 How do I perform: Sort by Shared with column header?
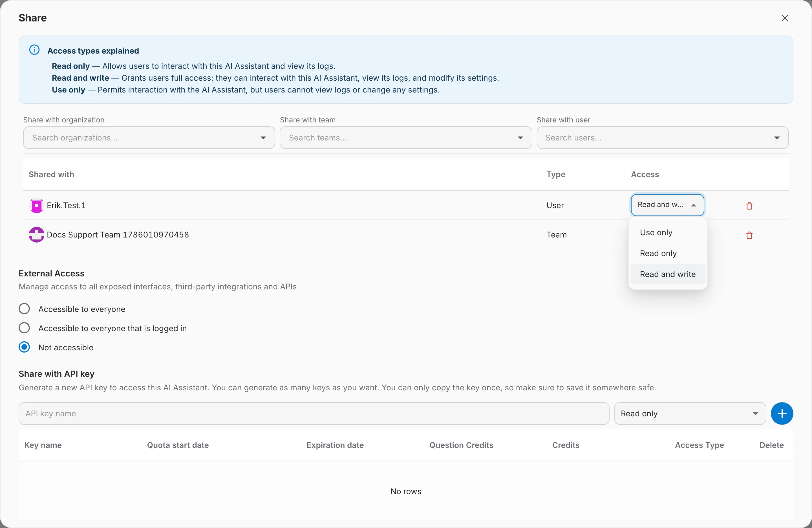52,174
